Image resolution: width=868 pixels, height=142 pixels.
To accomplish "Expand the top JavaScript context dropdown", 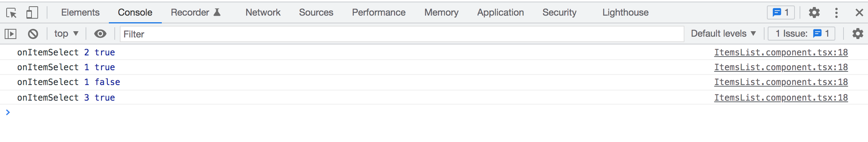I will pos(66,34).
